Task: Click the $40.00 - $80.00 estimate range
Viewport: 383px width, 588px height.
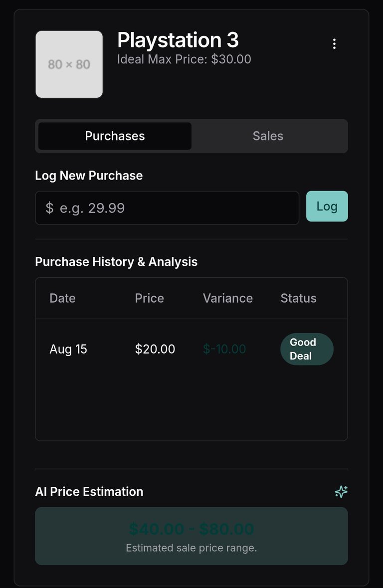Action: [x=191, y=529]
